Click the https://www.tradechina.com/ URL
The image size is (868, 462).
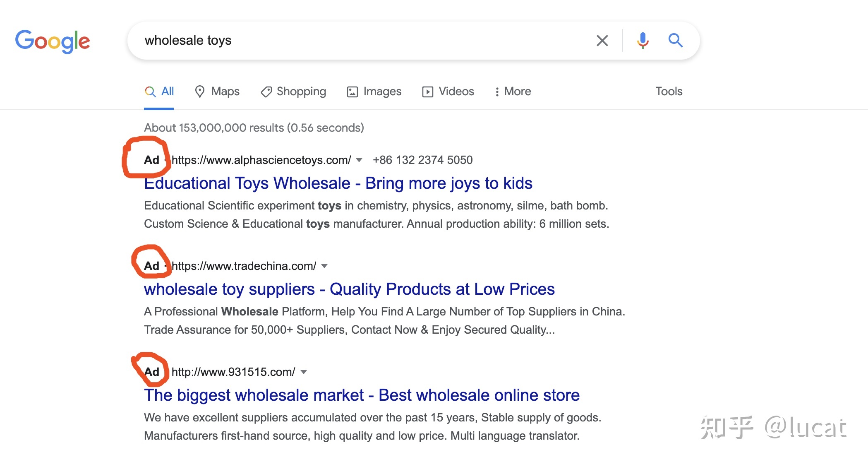(x=244, y=266)
